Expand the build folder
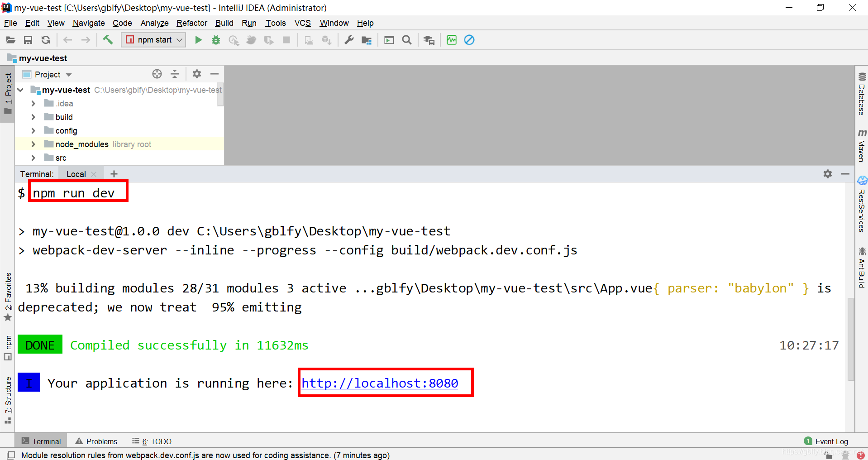868x460 pixels. coord(33,117)
